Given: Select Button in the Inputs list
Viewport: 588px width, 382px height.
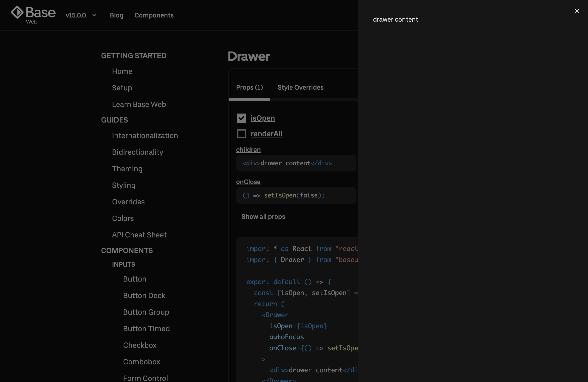Looking at the screenshot, I should 135,279.
